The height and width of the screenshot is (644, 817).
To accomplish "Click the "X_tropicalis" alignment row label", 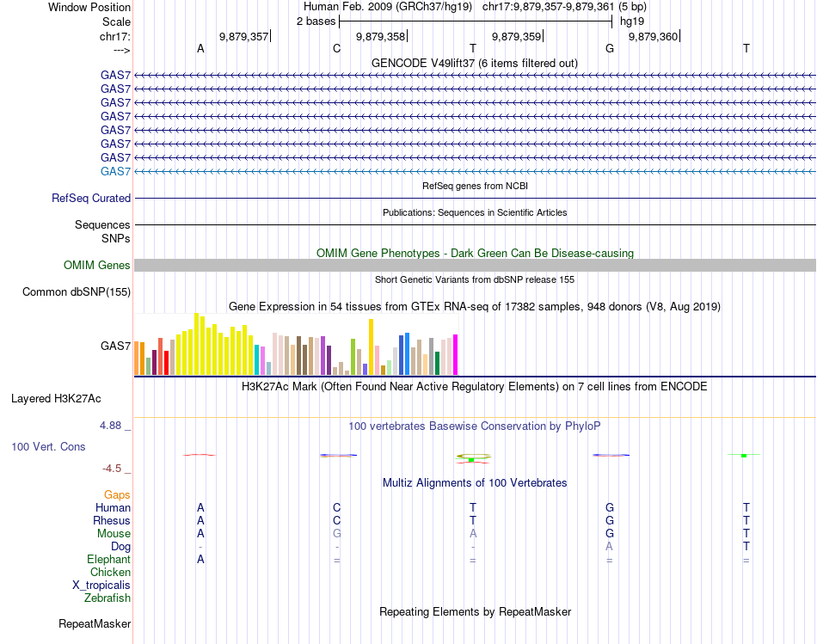I will pyautogui.click(x=101, y=586).
